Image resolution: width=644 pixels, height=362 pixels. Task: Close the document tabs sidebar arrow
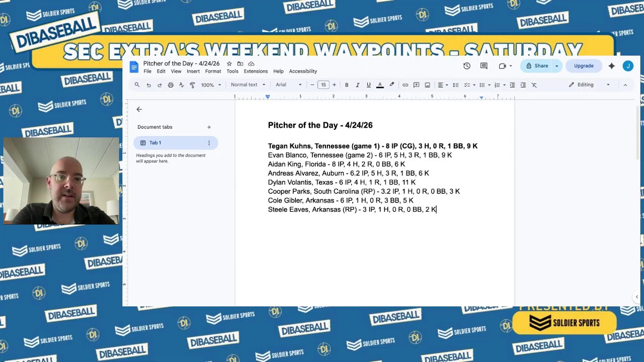pos(139,109)
